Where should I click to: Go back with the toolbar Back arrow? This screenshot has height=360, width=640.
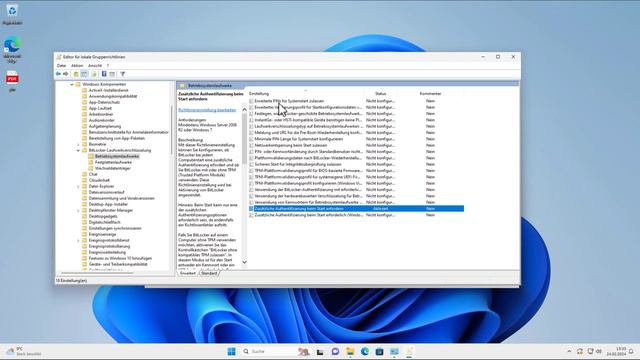pos(58,74)
